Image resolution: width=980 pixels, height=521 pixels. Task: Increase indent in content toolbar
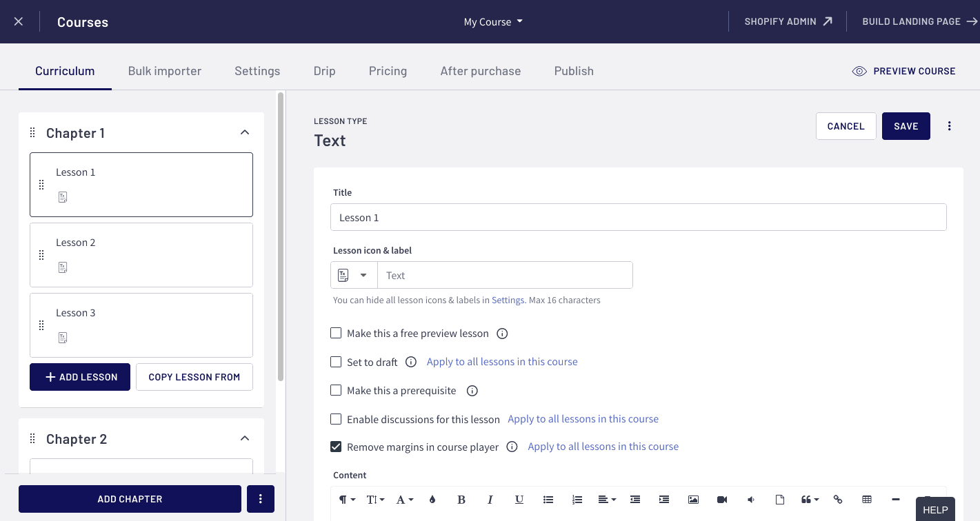pos(664,500)
